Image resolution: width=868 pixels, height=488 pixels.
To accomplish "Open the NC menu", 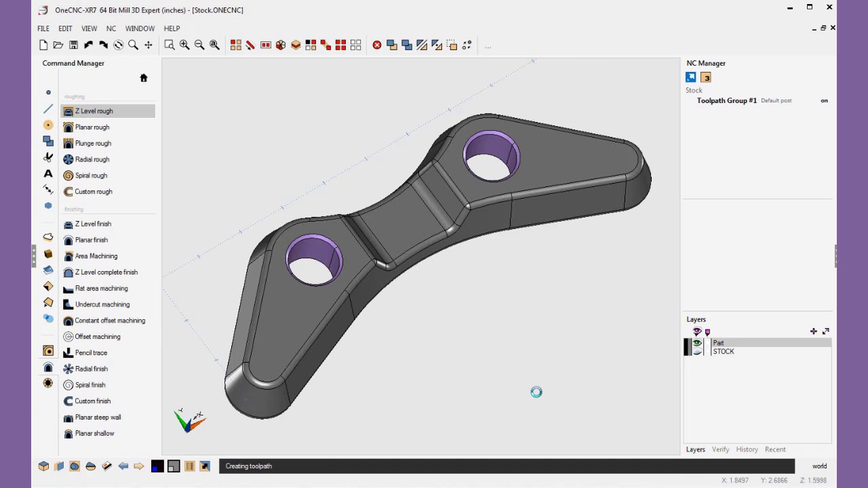I will tap(111, 28).
